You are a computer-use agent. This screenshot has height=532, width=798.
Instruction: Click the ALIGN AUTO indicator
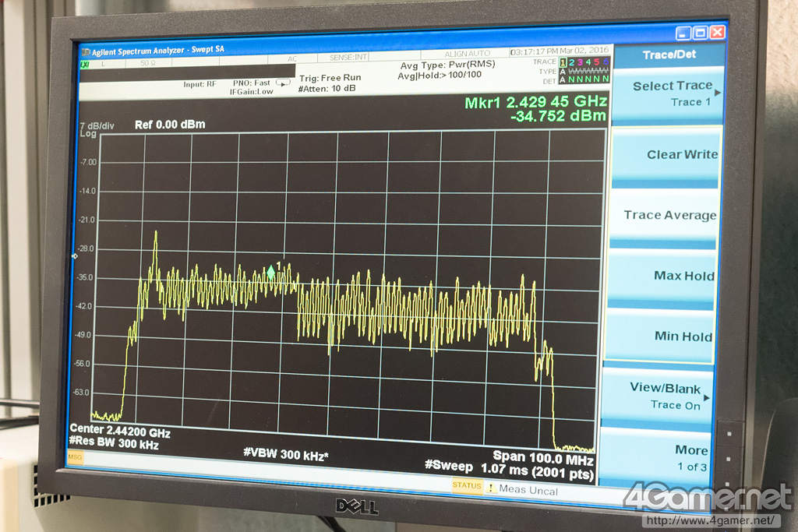468,54
